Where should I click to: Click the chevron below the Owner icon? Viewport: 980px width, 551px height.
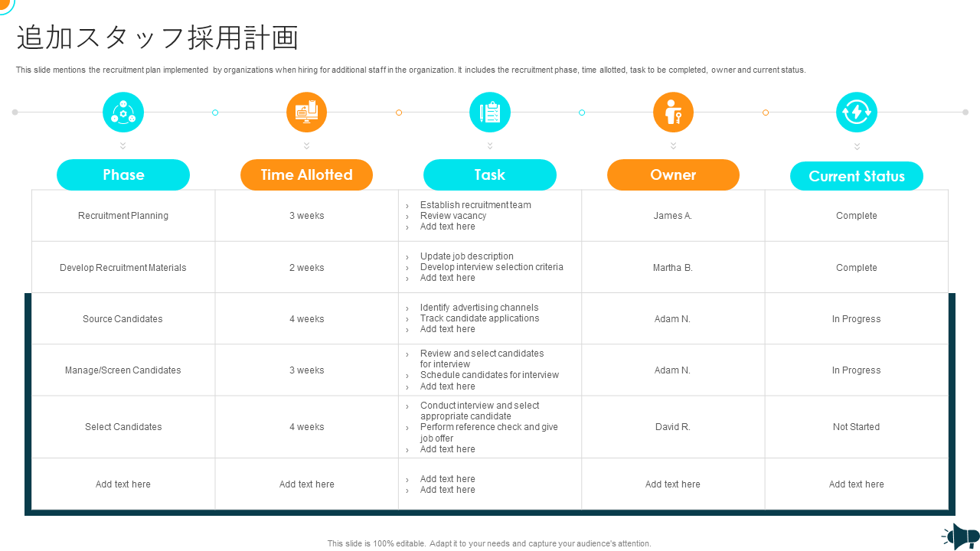[x=673, y=145]
